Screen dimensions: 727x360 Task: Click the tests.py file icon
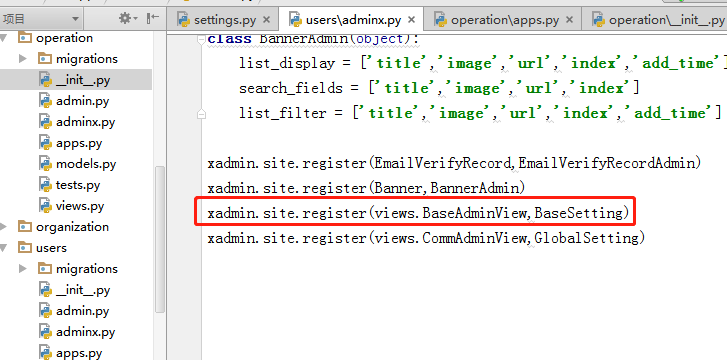(x=45, y=185)
